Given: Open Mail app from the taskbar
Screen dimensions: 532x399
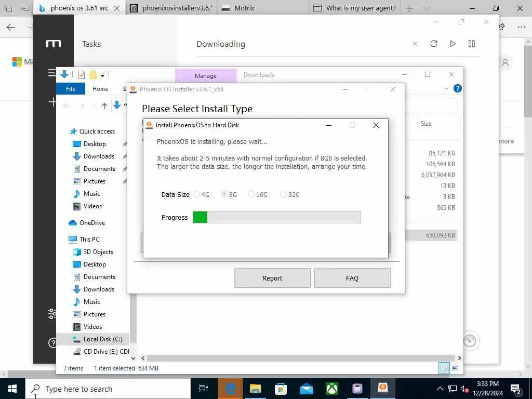Looking at the screenshot, I should pyautogui.click(x=307, y=389).
